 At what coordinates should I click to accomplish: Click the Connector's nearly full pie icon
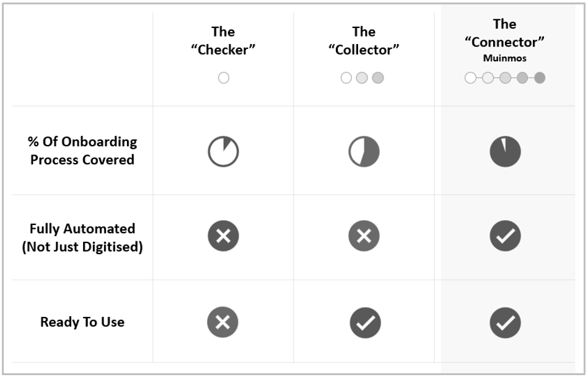(x=505, y=151)
